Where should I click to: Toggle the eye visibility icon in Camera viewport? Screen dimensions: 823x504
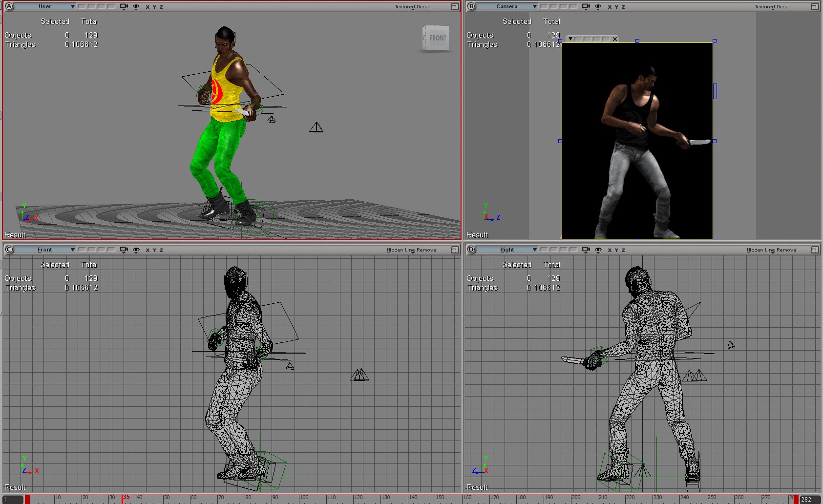(598, 7)
